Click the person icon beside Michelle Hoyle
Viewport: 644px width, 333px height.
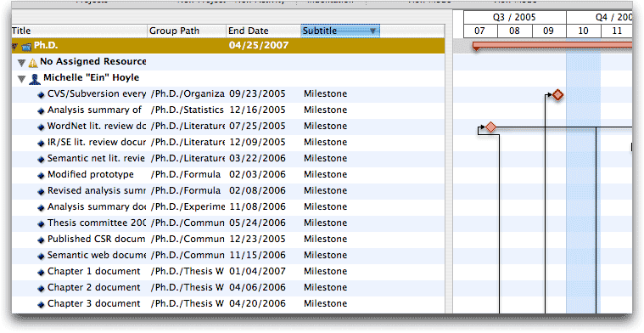(35, 79)
